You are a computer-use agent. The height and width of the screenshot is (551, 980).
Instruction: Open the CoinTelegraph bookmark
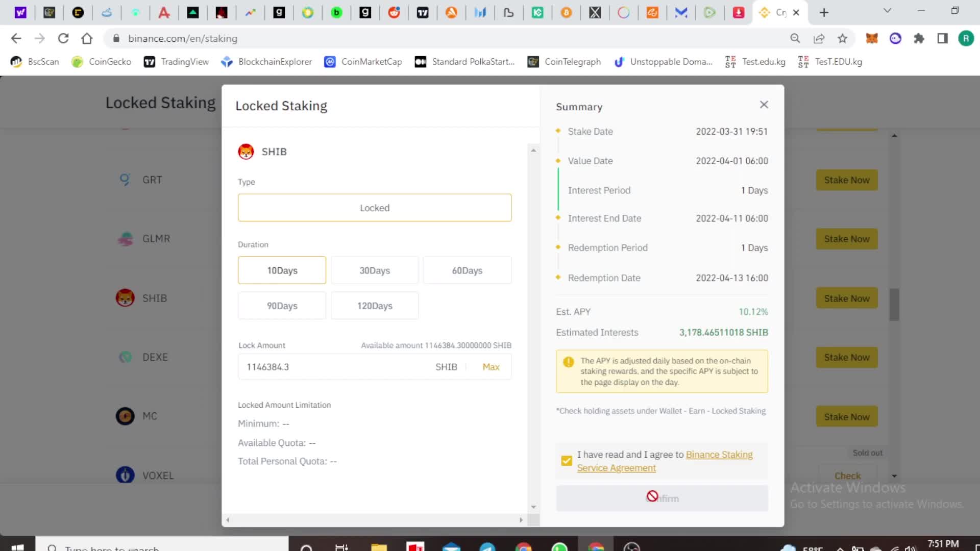pyautogui.click(x=565, y=62)
